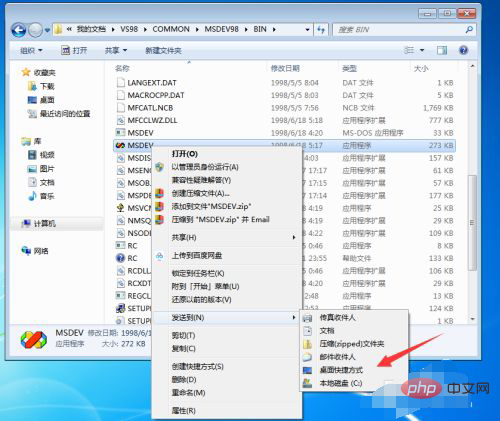Screen dimensions: 500x421
Task: Click the 新建文件夹 toolbar button
Action: (x=163, y=51)
